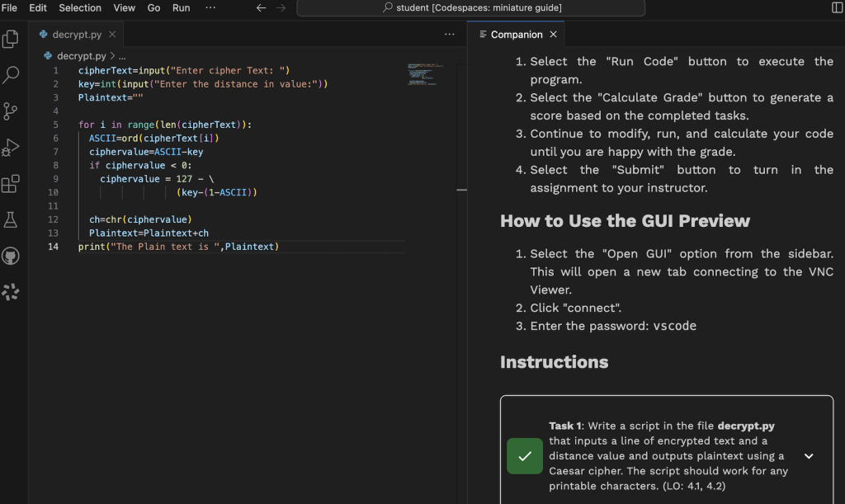This screenshot has height=504, width=845.
Task: Open the Search view icon
Action: pos(11,75)
